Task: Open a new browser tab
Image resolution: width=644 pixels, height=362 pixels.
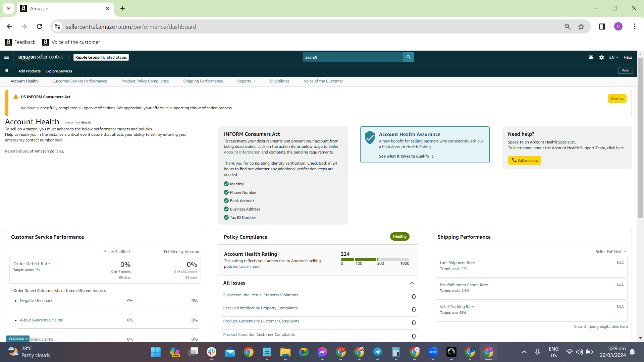Action: [123, 8]
